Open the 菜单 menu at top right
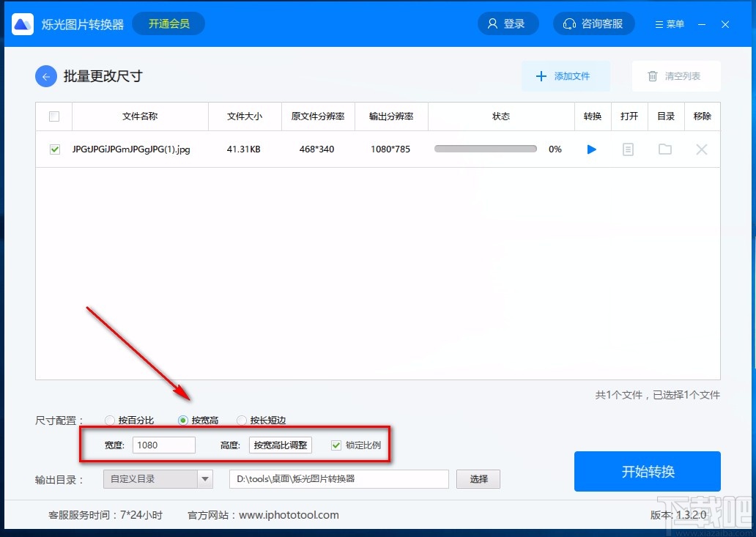The image size is (756, 537). 669,23
